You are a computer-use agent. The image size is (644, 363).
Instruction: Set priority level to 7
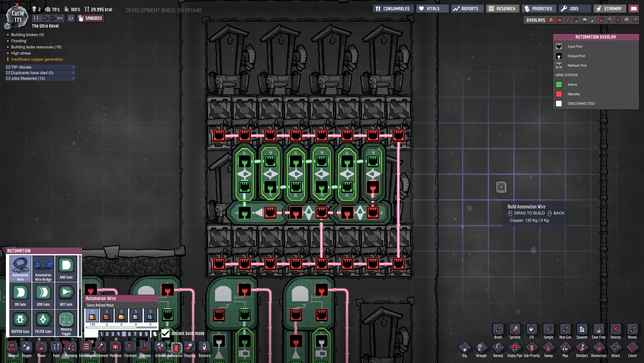135,334
